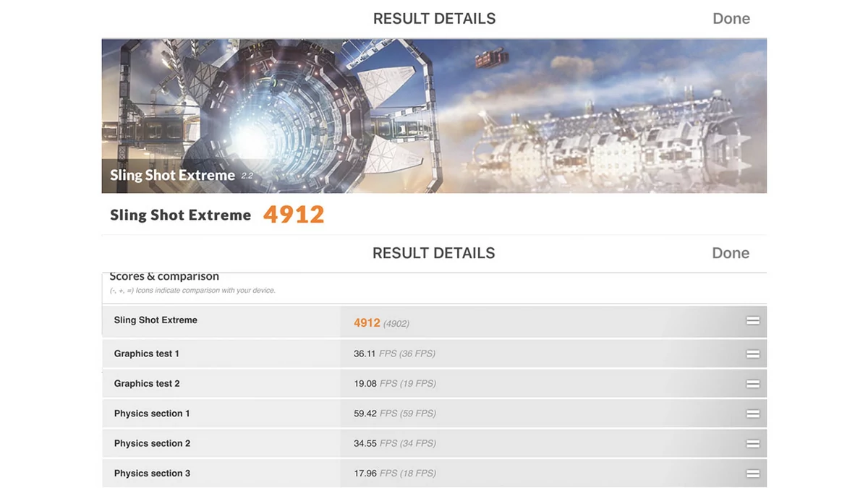Viewport: 868px width, 488px height.
Task: Click Sling Shot Extreme 2.2 banner caption
Action: point(182,176)
